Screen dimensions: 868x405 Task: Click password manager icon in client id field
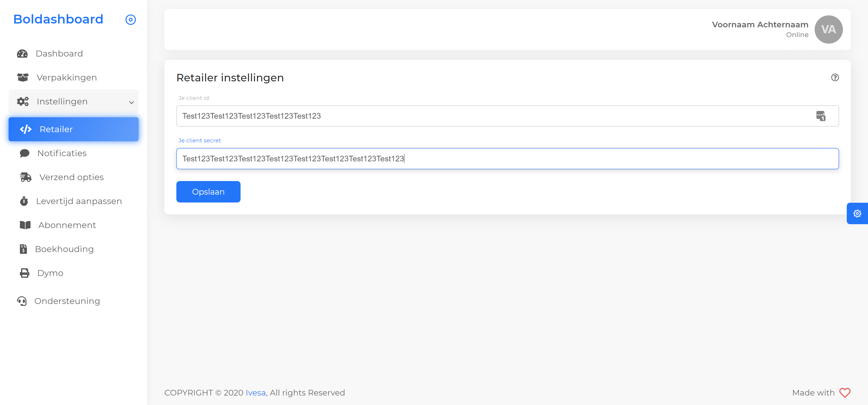click(821, 116)
